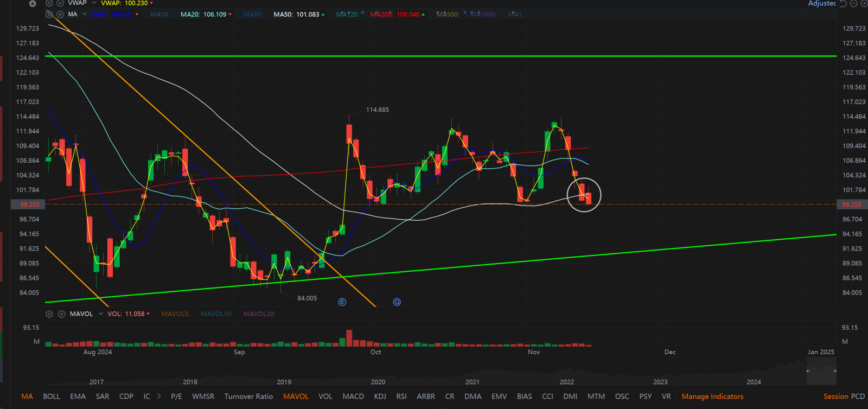868x409 pixels.
Task: Select the EMV sub-indicator tab
Action: (x=499, y=397)
